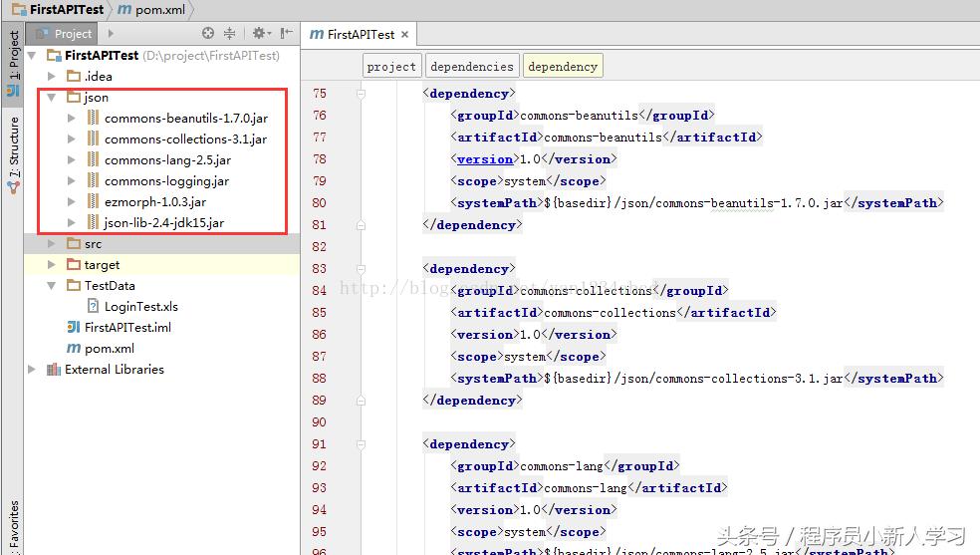Click the dependencies breadcrumb
This screenshot has height=555, width=980.
[x=471, y=67]
